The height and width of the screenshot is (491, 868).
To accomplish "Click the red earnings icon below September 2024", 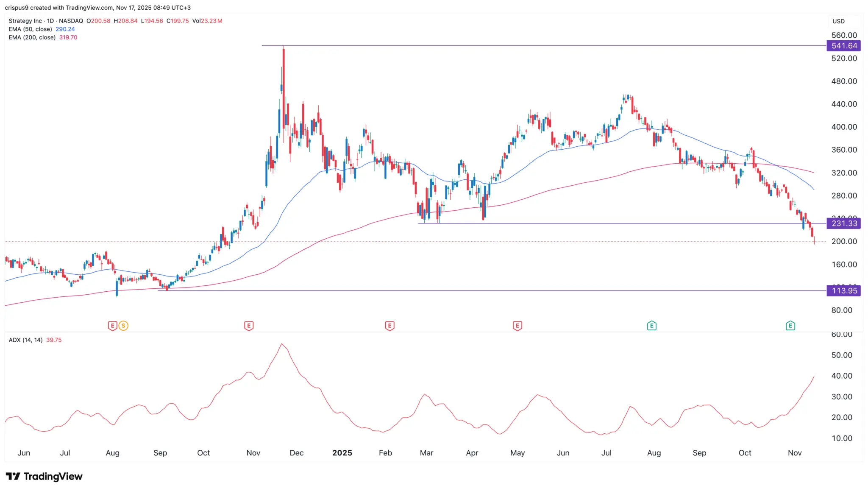I will pos(112,326).
